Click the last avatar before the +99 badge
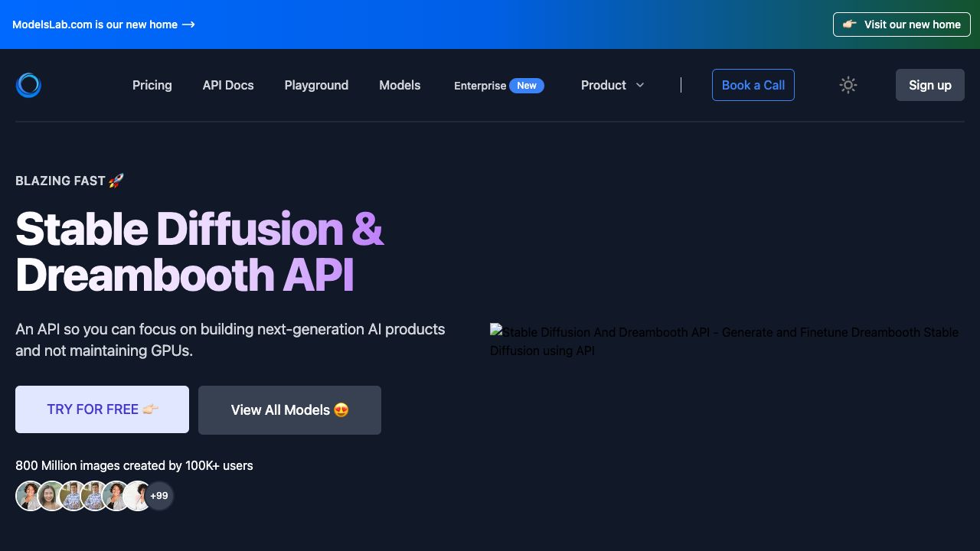This screenshot has height=551, width=980. pos(138,496)
